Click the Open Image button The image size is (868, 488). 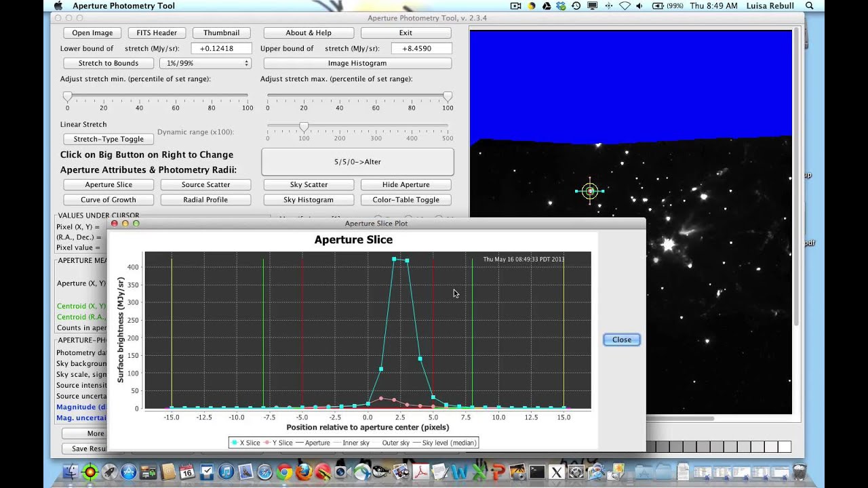92,33
